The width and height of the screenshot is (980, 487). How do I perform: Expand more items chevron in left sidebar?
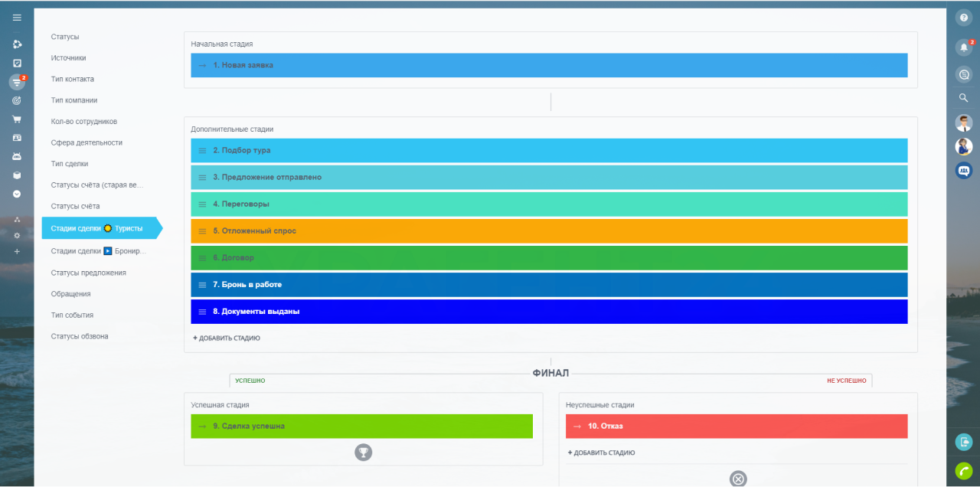coord(17,194)
